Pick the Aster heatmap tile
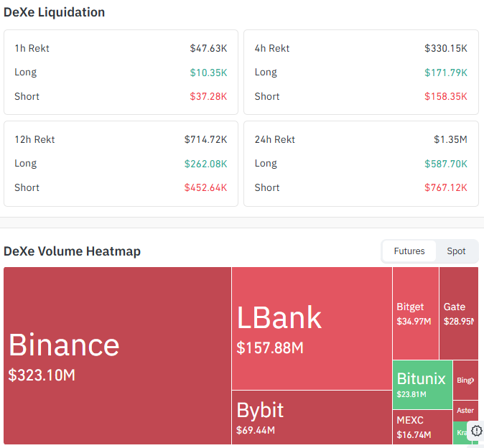The width and height of the screenshot is (484, 448). (x=465, y=411)
